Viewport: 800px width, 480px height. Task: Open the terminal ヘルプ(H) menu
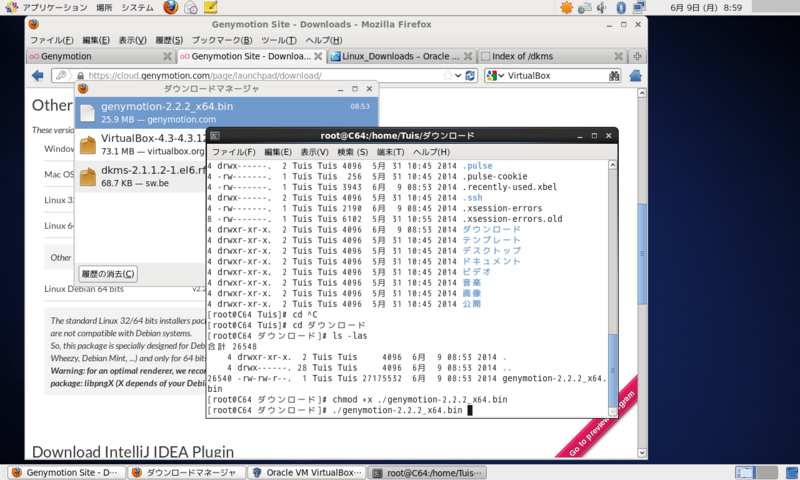pos(432,152)
